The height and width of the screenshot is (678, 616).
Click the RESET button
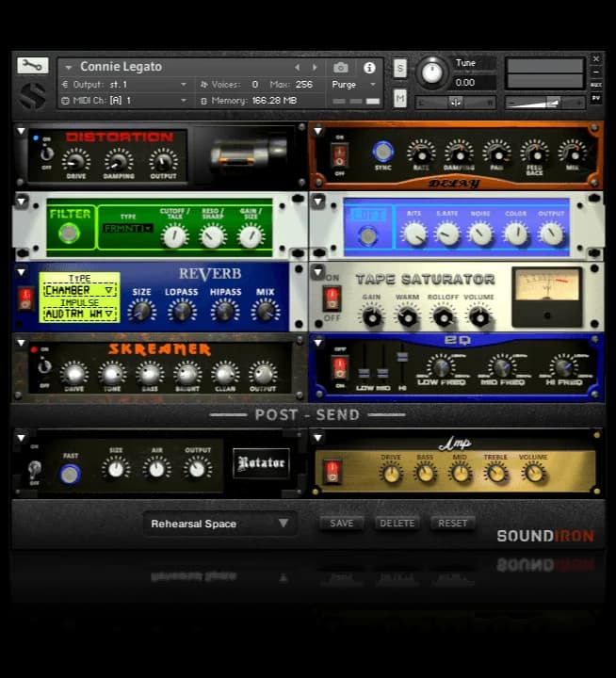452,524
